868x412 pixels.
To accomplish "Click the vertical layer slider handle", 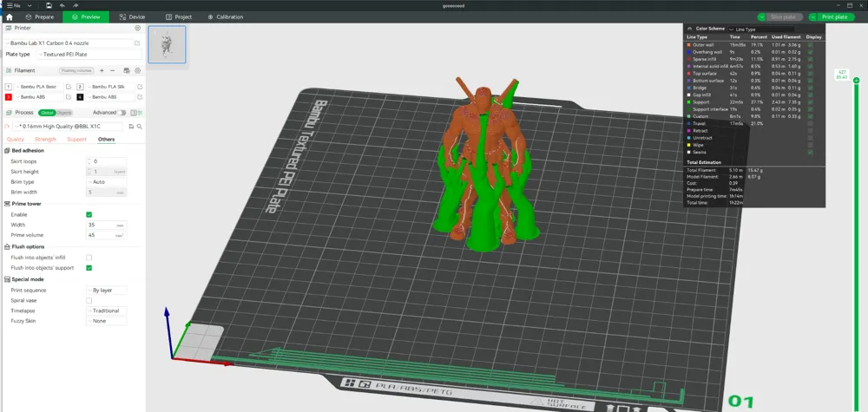I will (x=857, y=81).
